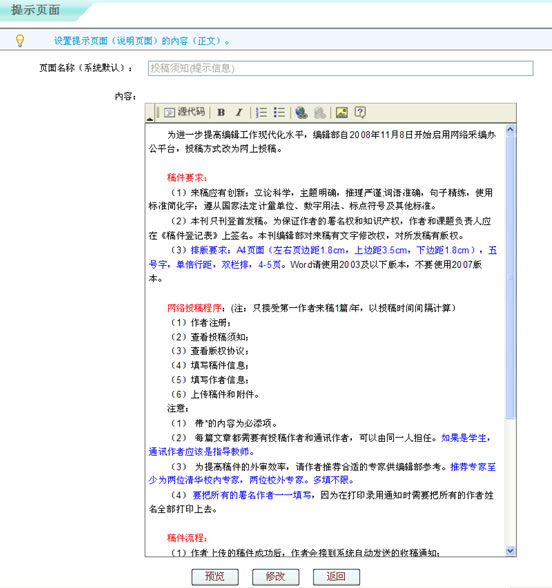Viewport: 552px width, 588px height.
Task: Click blue text 推荐专家至
Action: (x=473, y=466)
